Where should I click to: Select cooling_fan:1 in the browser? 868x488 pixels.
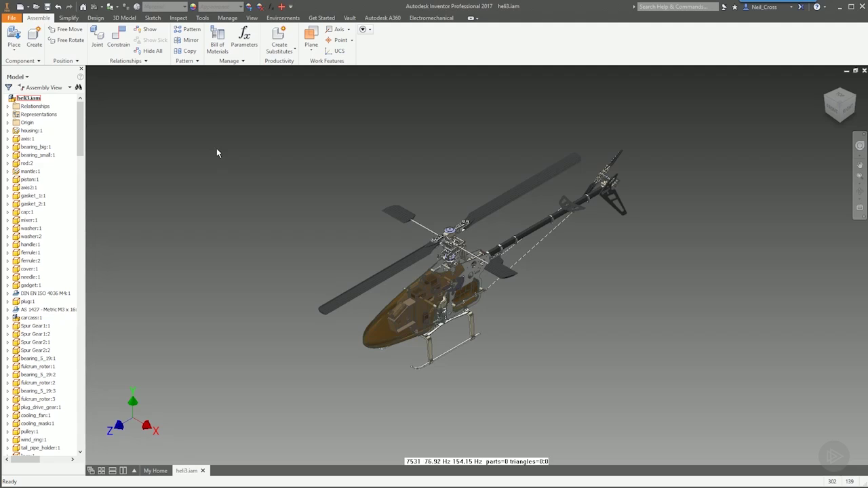click(35, 415)
